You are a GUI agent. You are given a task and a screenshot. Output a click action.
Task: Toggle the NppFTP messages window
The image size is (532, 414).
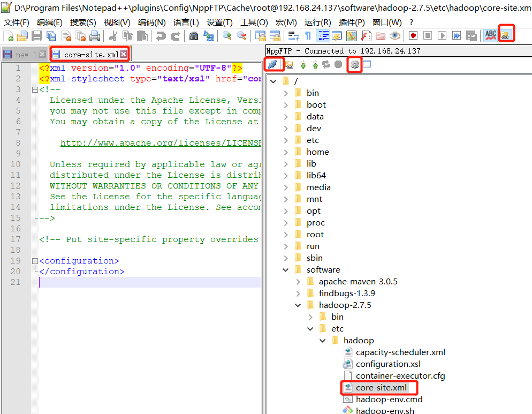pyautogui.click(x=367, y=64)
